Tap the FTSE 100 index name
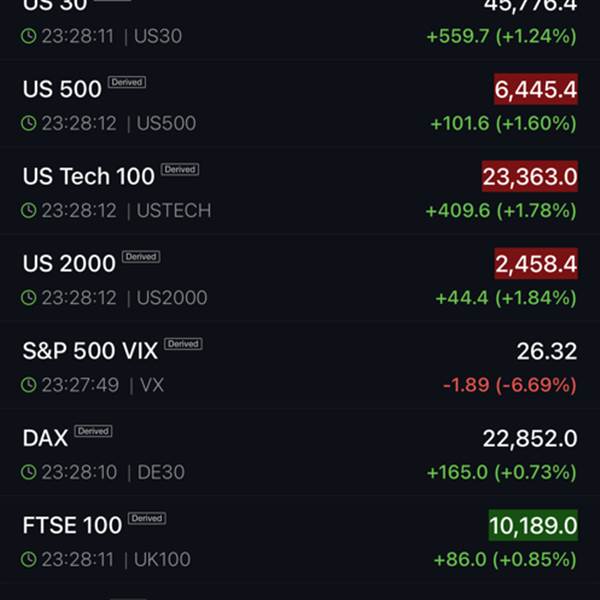The image size is (600, 600). point(72,525)
